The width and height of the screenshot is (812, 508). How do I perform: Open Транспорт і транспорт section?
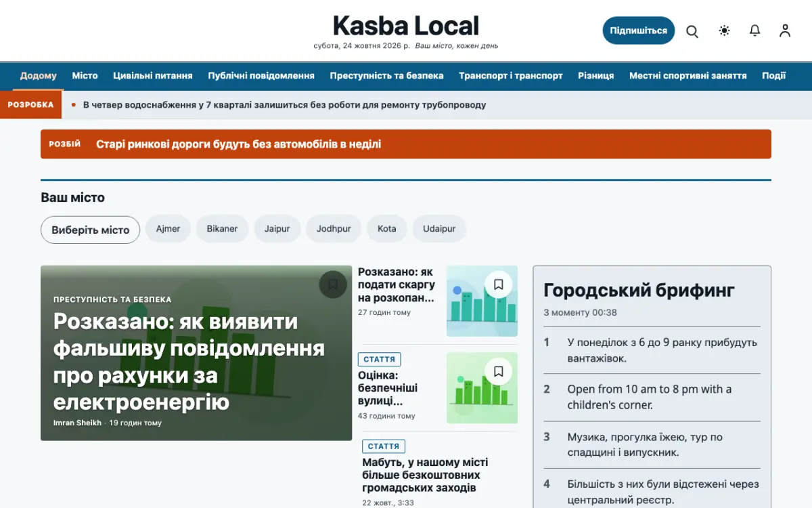[x=511, y=76]
